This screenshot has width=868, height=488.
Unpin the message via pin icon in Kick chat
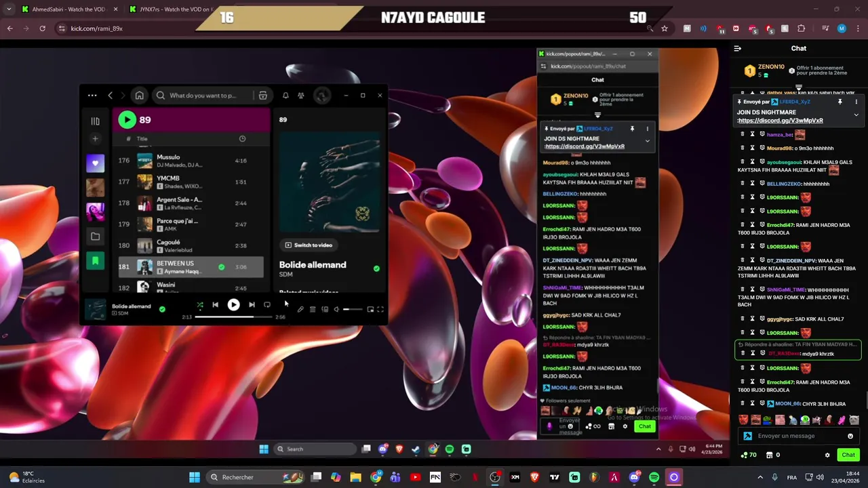pyautogui.click(x=840, y=102)
